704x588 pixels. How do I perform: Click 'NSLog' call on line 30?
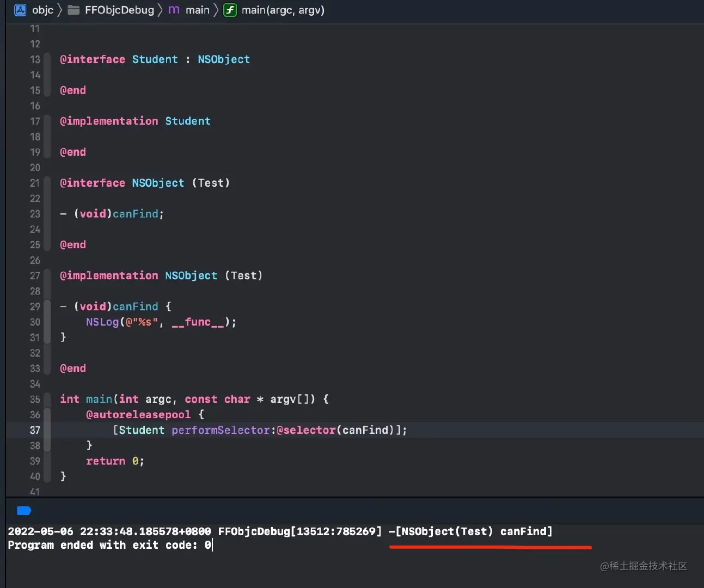point(102,322)
